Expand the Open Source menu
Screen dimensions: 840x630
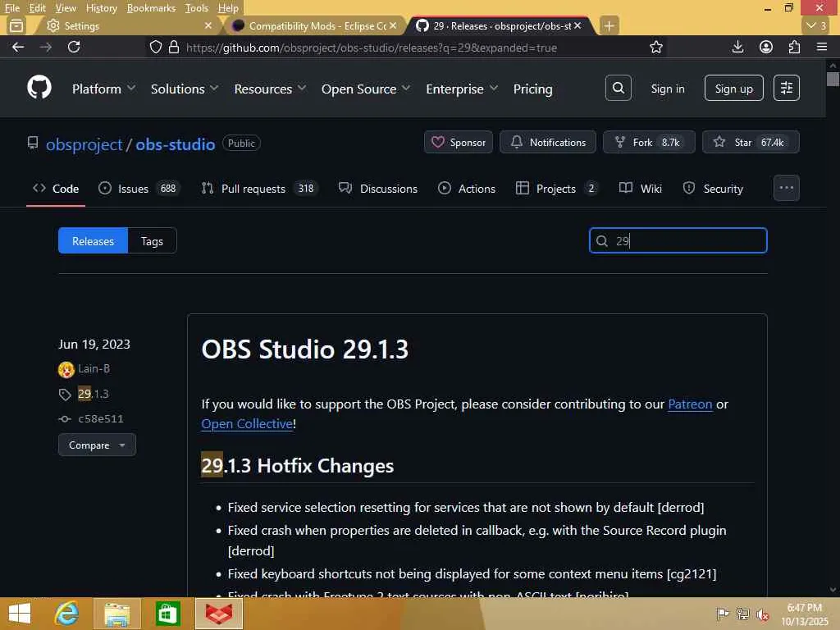tap(366, 89)
